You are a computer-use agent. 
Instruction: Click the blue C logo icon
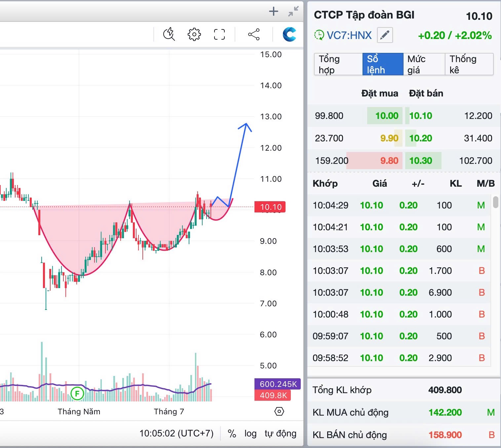pyautogui.click(x=289, y=34)
